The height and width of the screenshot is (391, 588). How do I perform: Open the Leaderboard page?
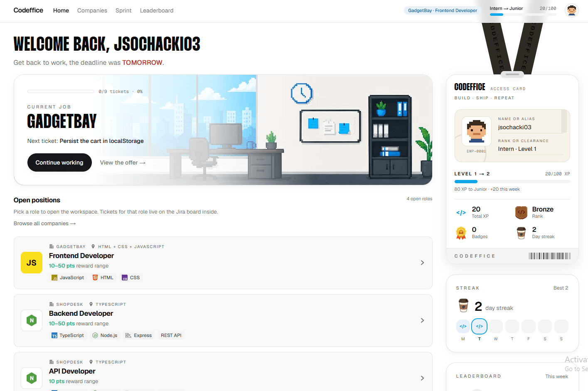coord(157,10)
